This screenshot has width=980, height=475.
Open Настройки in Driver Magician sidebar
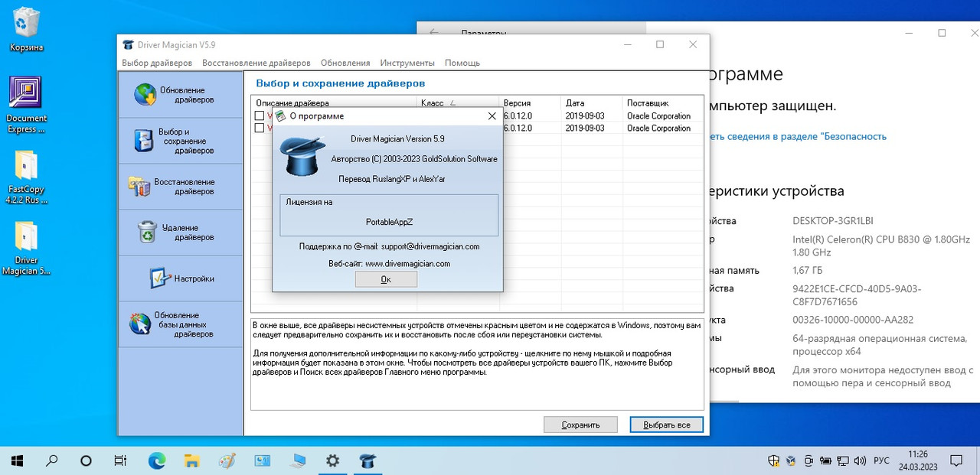(180, 278)
